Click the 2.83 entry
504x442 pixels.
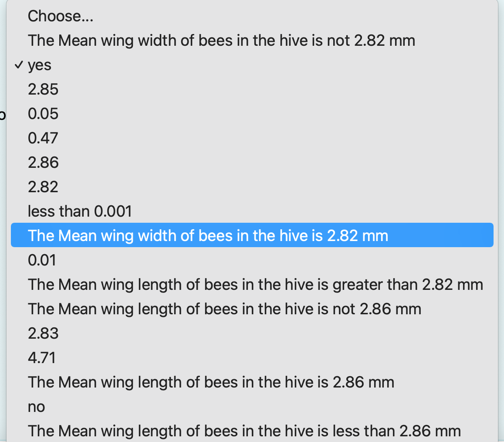click(43, 333)
